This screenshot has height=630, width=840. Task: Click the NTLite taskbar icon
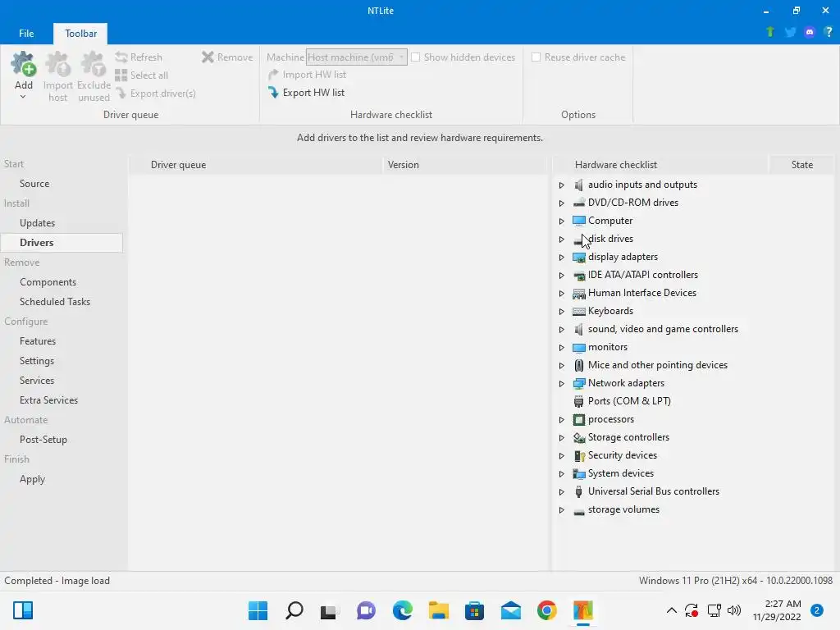coord(583,610)
